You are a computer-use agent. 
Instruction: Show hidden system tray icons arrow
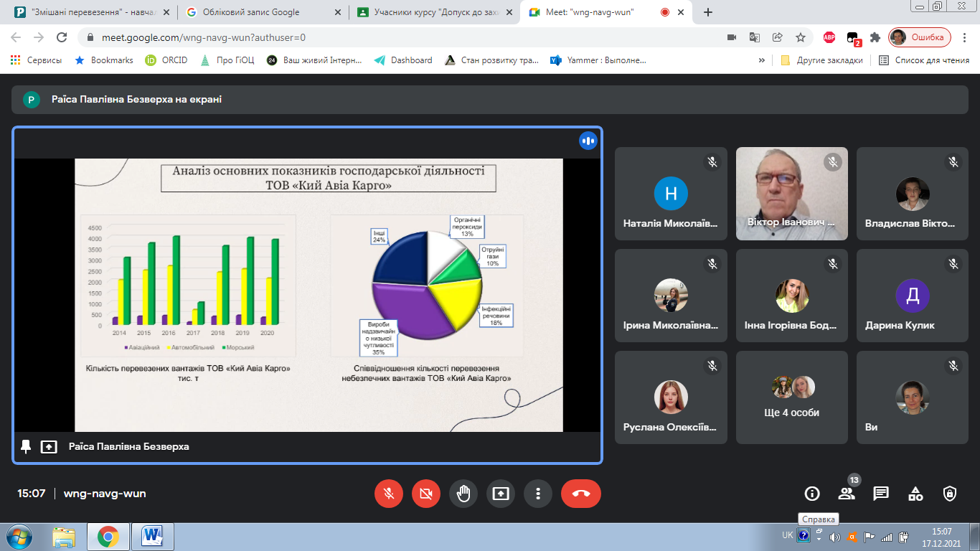click(819, 536)
